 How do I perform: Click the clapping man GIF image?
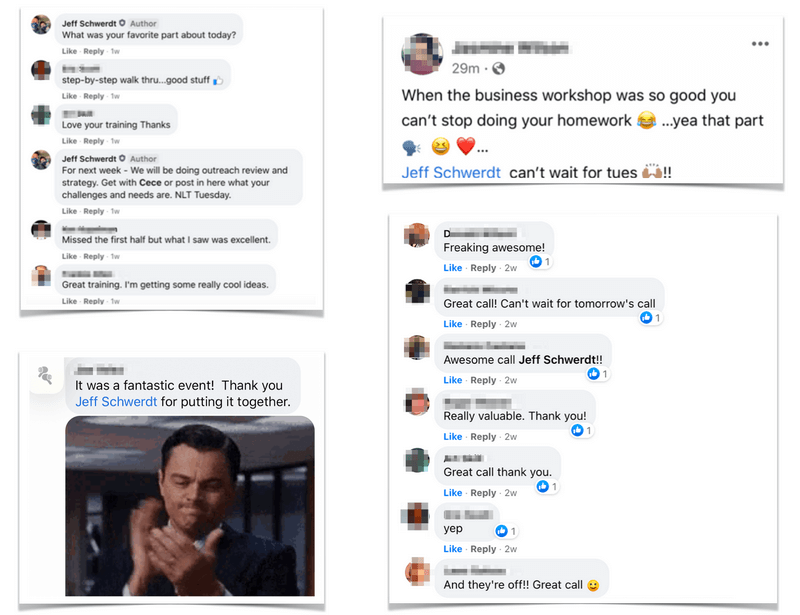pos(190,506)
